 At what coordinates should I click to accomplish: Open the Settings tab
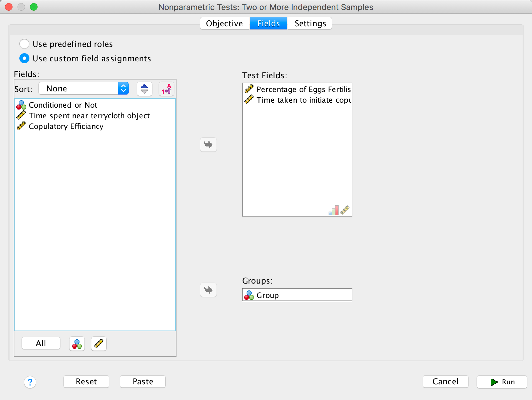310,23
